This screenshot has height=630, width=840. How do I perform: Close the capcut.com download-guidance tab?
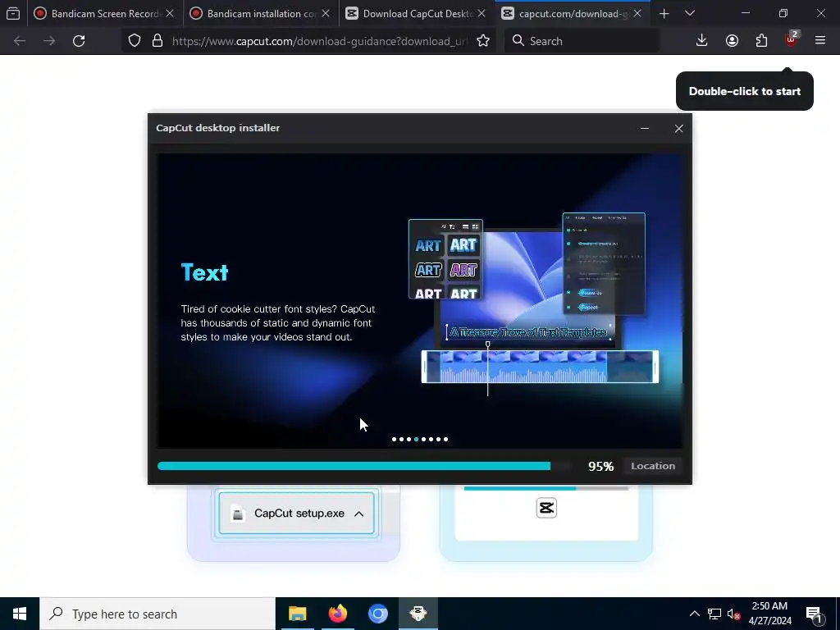click(637, 13)
